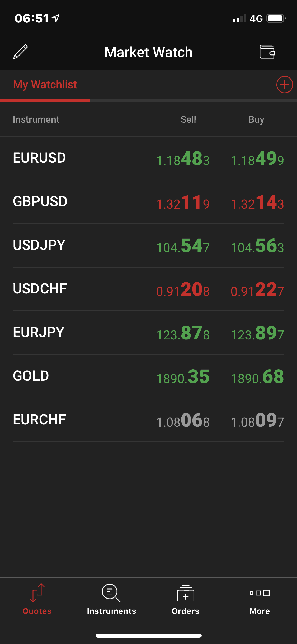The width and height of the screenshot is (297, 644).
Task: Select the My Watchlist tab
Action: point(45,85)
